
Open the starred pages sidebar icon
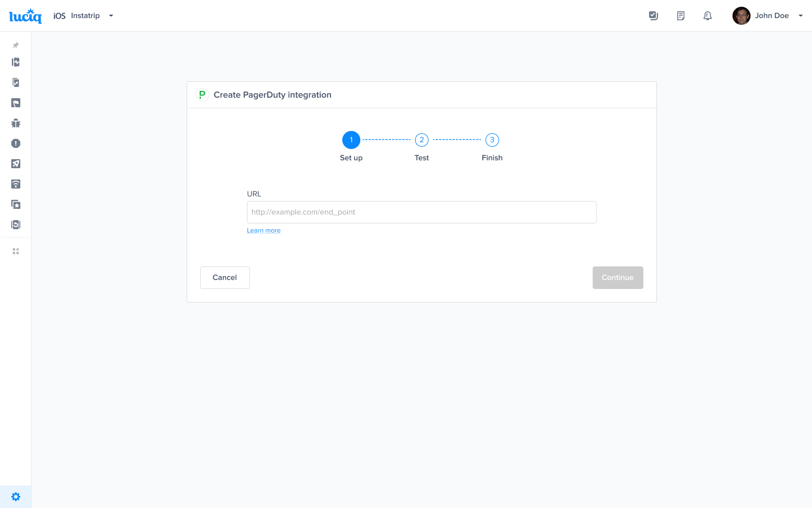[x=16, y=204]
